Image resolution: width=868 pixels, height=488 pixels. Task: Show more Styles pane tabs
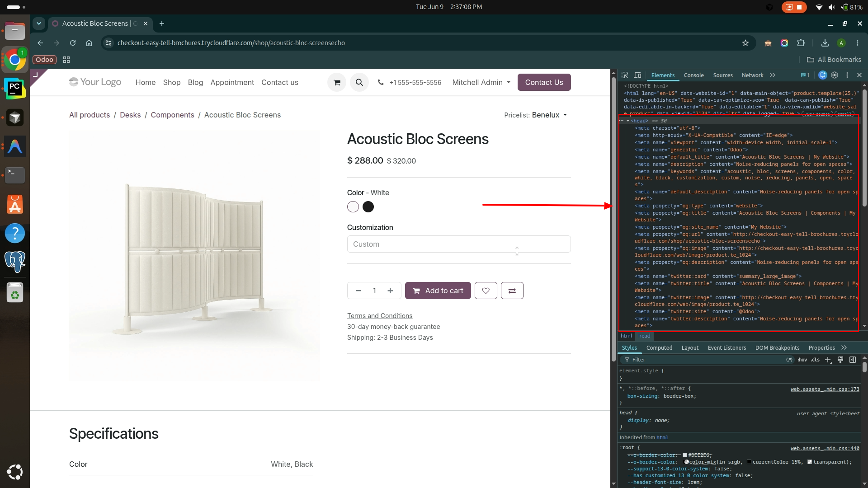[x=844, y=348]
